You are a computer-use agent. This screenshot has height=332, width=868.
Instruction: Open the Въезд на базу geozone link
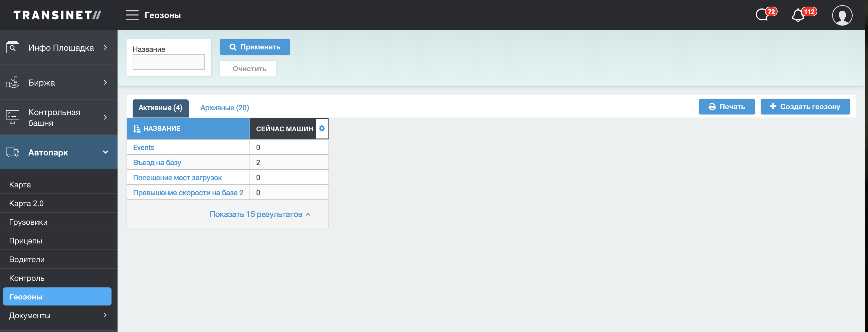157,163
